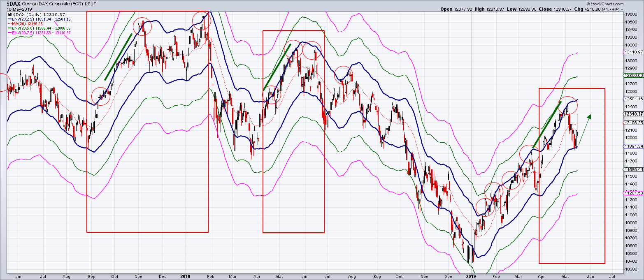
Task: Click the red circle near the August 2018 bounce
Action: (x=344, y=74)
